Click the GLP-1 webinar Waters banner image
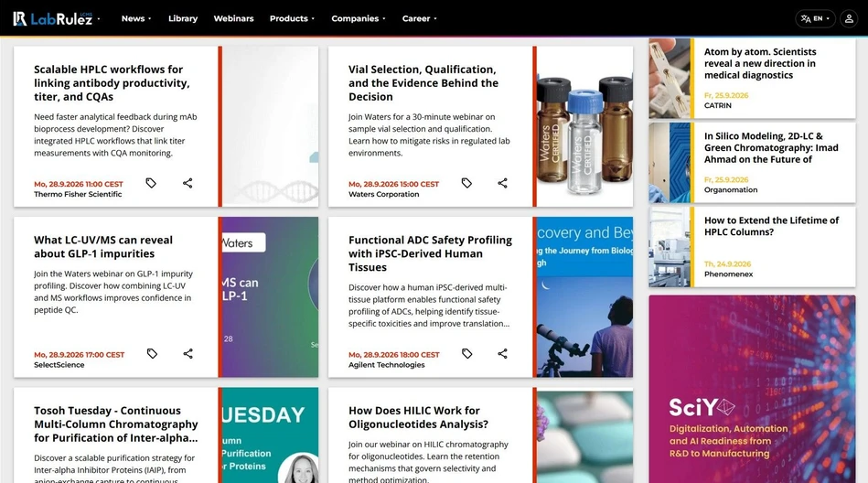Image resolution: width=868 pixels, height=483 pixels. (x=270, y=297)
